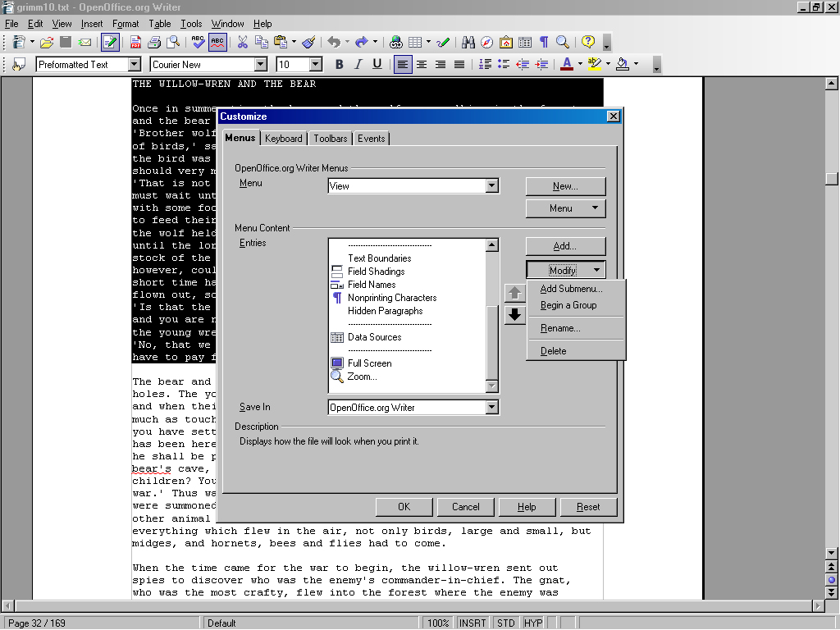Toggle Italic formatting
Screen dimensions: 840x630
358,65
